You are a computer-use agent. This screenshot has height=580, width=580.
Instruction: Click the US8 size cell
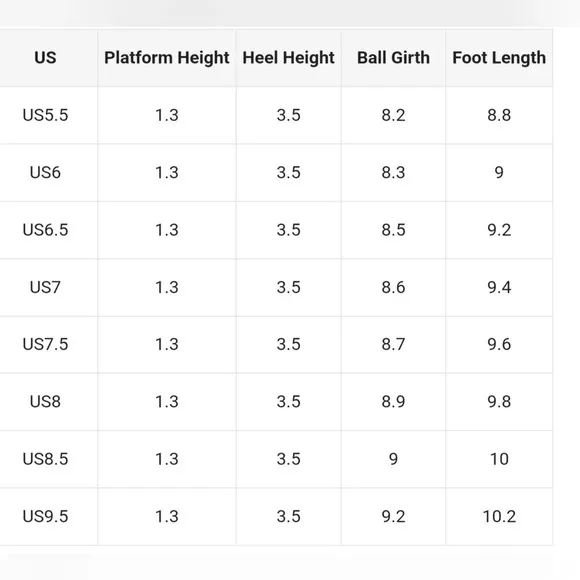45,401
